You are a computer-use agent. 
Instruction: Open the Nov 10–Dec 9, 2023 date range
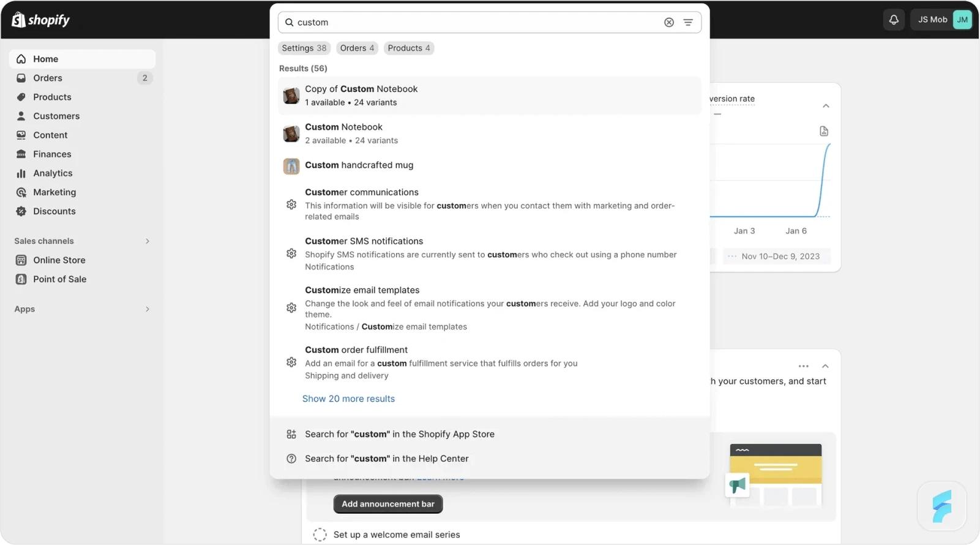tap(777, 257)
